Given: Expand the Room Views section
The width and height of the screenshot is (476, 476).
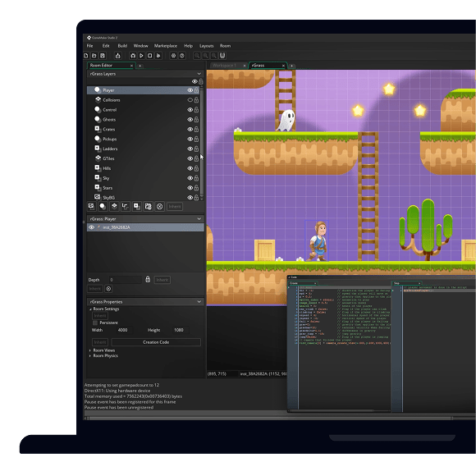Looking at the screenshot, I should (x=90, y=350).
